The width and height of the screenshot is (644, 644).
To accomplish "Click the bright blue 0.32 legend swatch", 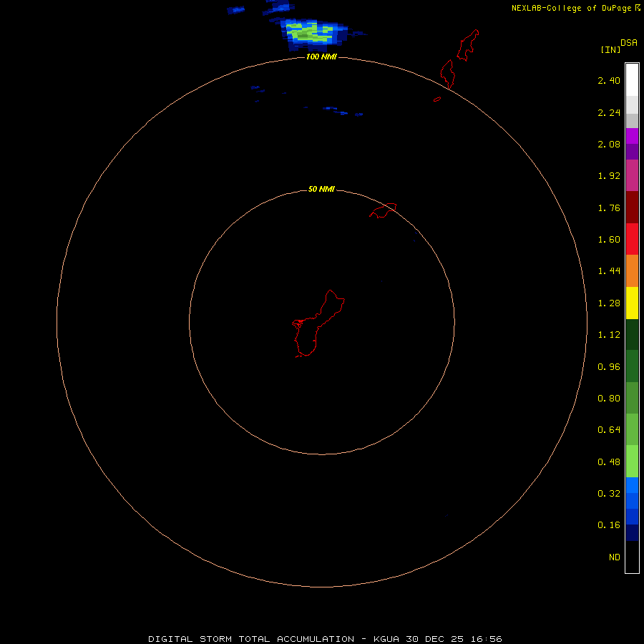I will (632, 485).
